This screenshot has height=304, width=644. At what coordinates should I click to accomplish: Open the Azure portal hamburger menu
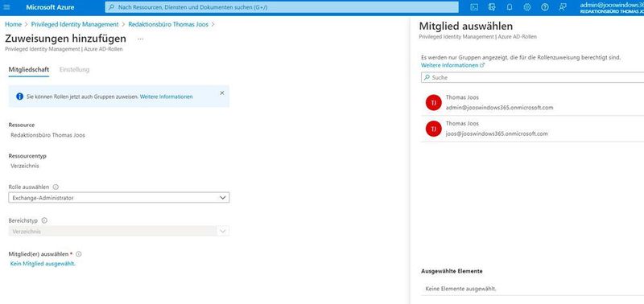6,7
